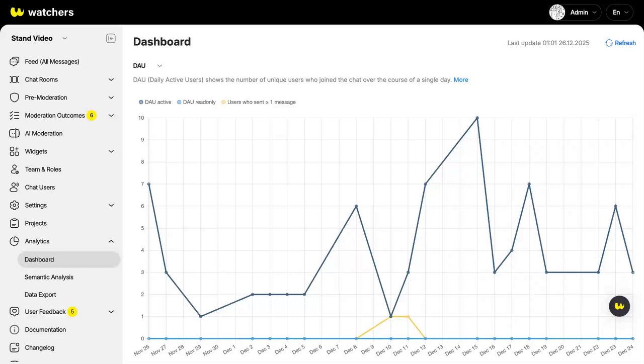Viewport: 644px width, 364px height.
Task: Open the DAU metric dropdown
Action: (147, 66)
